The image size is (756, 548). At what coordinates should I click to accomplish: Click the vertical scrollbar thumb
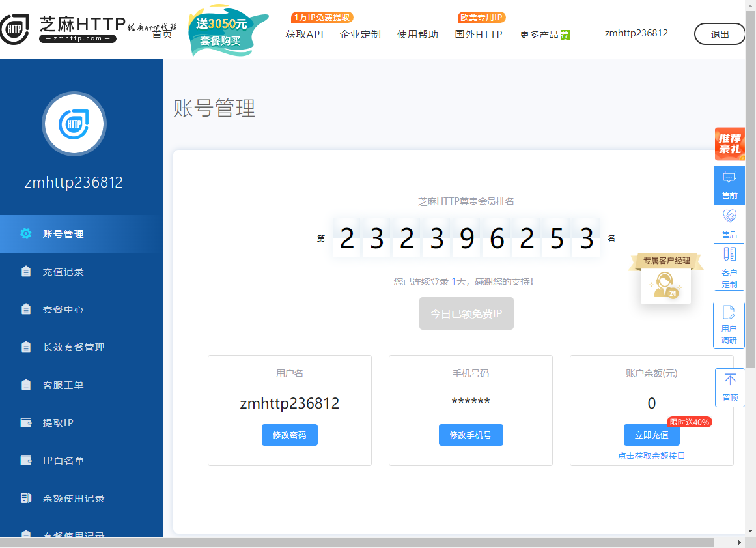[750, 188]
